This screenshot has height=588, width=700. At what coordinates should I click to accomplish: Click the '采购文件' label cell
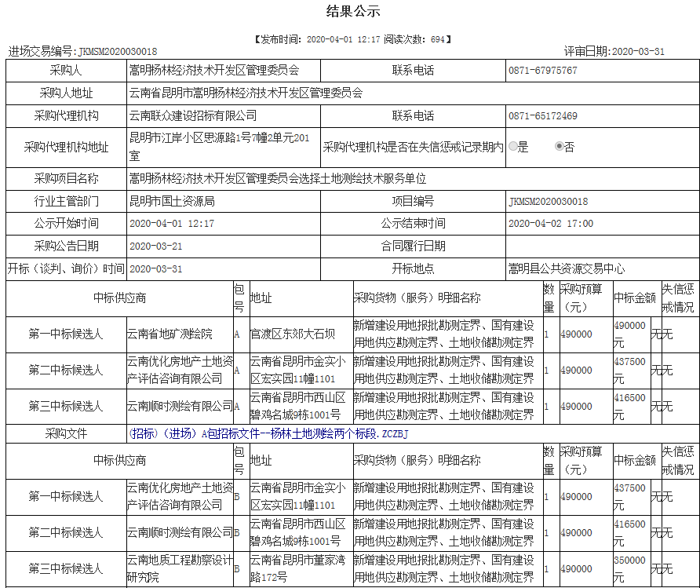tap(66, 433)
